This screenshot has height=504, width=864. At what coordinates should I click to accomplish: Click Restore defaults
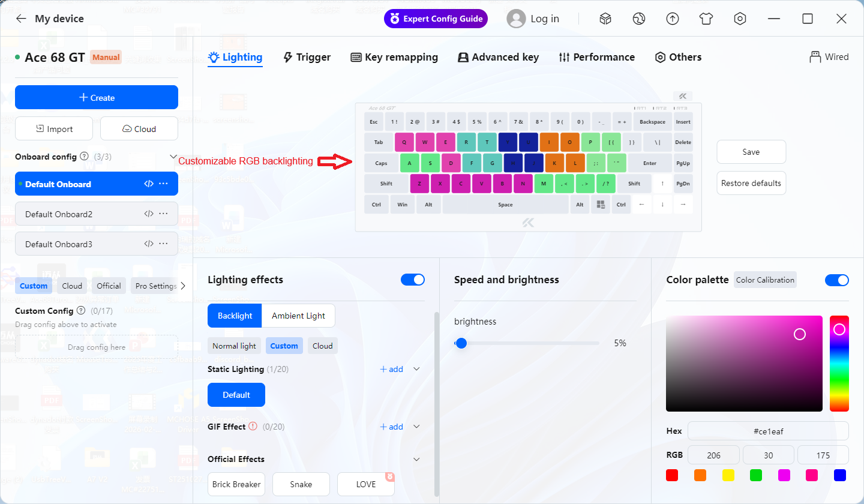(x=751, y=183)
